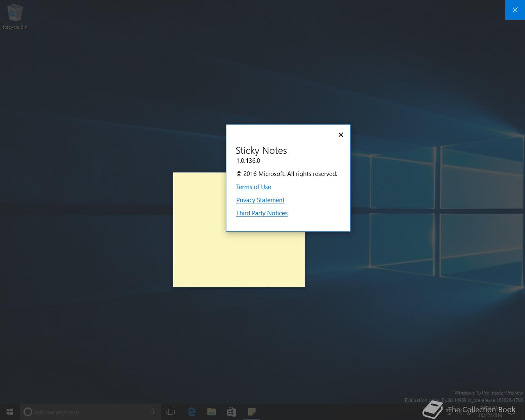The height and width of the screenshot is (420, 525).
Task: Select the Sticky Notes taskbar icon
Action: [251, 412]
